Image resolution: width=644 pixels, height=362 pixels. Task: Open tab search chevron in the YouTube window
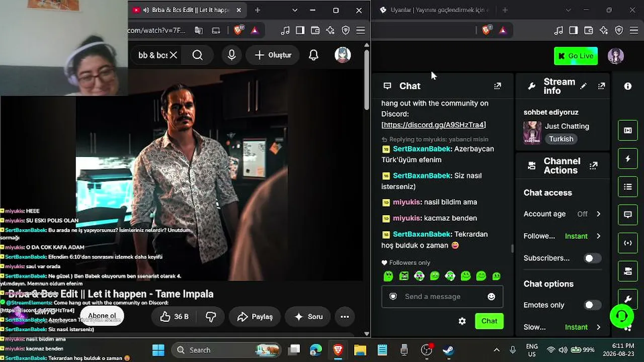click(295, 10)
